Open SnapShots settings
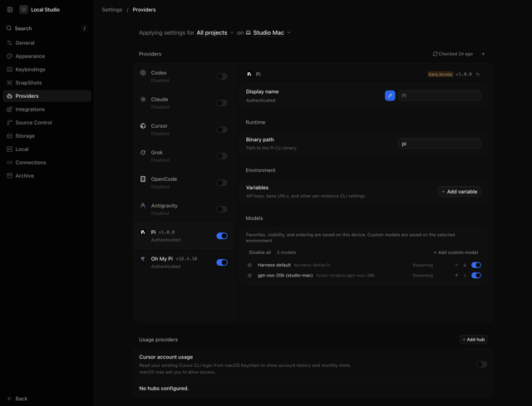532x406 pixels. pos(47,83)
